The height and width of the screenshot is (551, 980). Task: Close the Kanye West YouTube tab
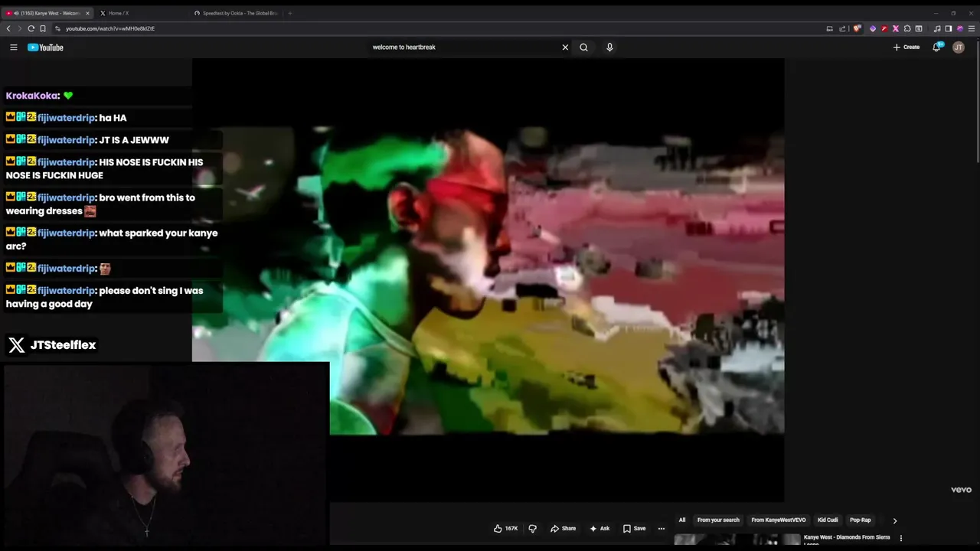coord(88,13)
